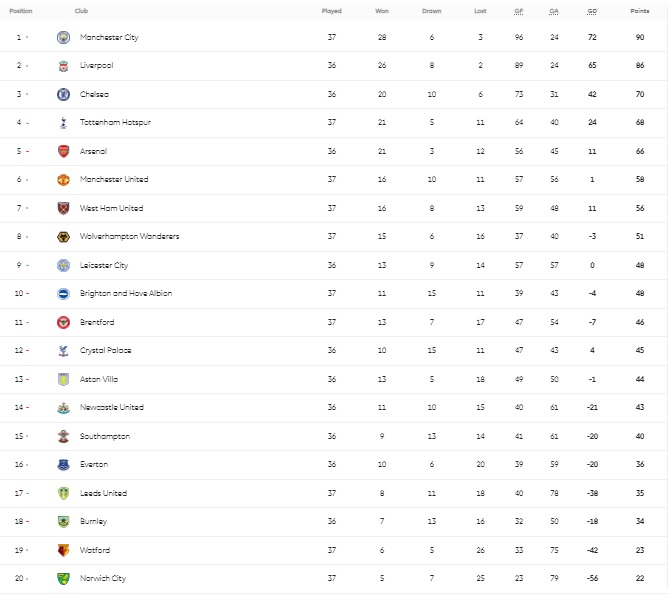Click the Wolverhampton Wanderers wolf badge

[x=64, y=237]
